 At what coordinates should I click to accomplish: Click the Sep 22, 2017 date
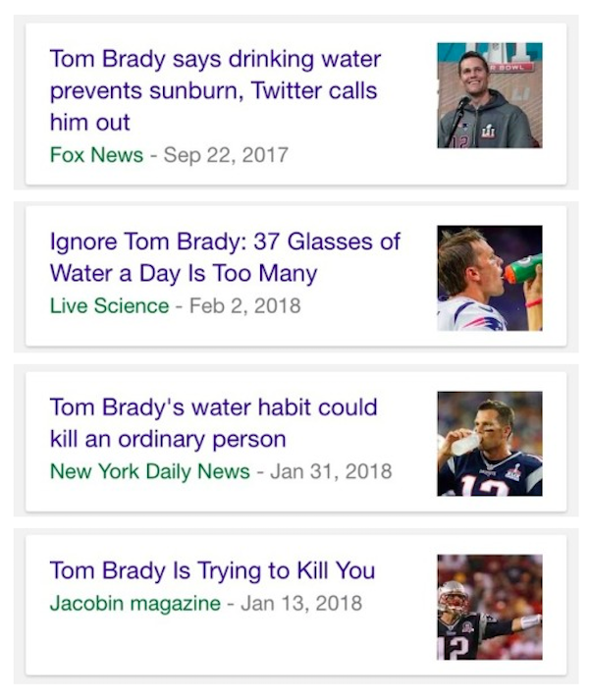click(226, 155)
